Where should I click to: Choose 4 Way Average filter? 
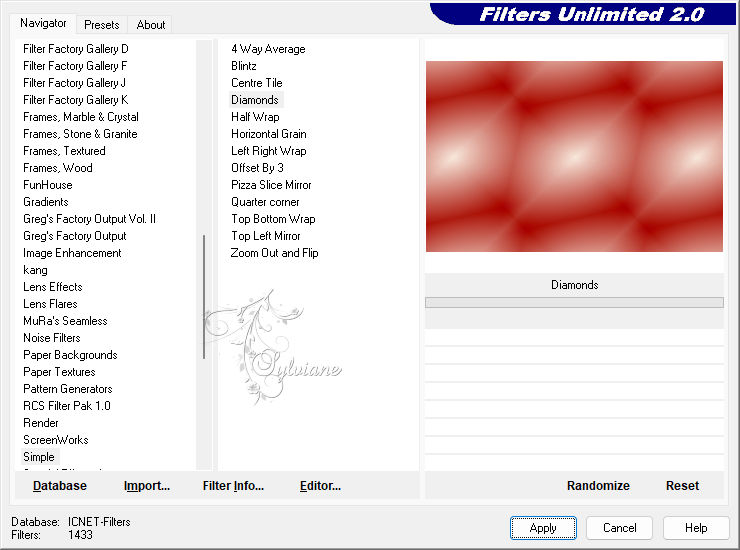[x=268, y=49]
